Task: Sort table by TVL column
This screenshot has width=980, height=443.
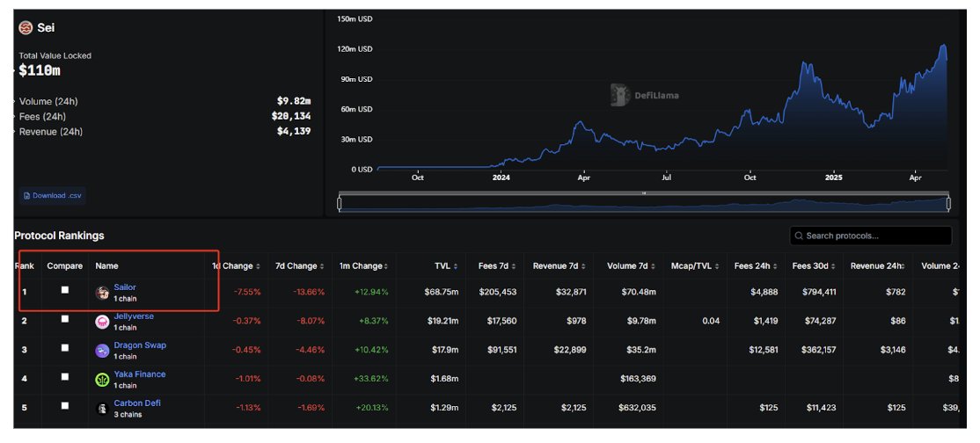Action: [x=446, y=266]
